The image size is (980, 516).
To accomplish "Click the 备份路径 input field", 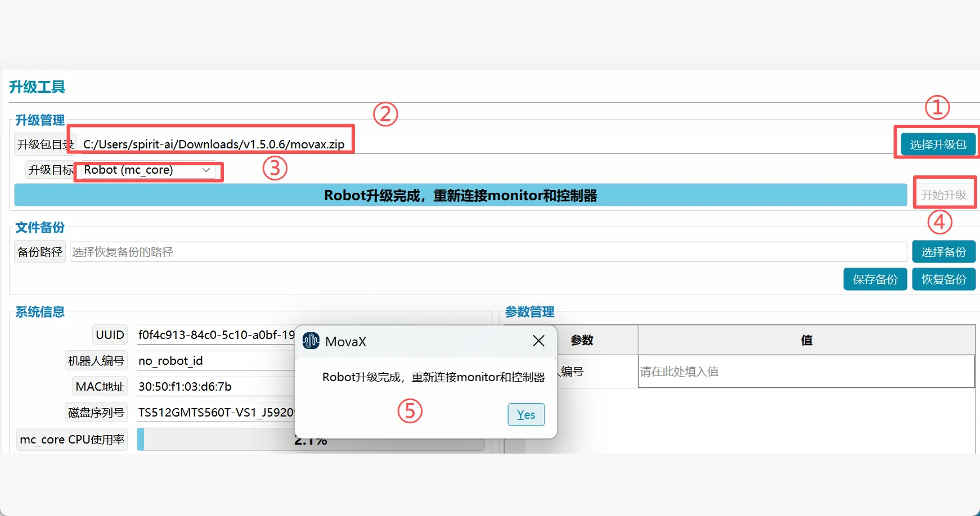I will click(x=487, y=252).
